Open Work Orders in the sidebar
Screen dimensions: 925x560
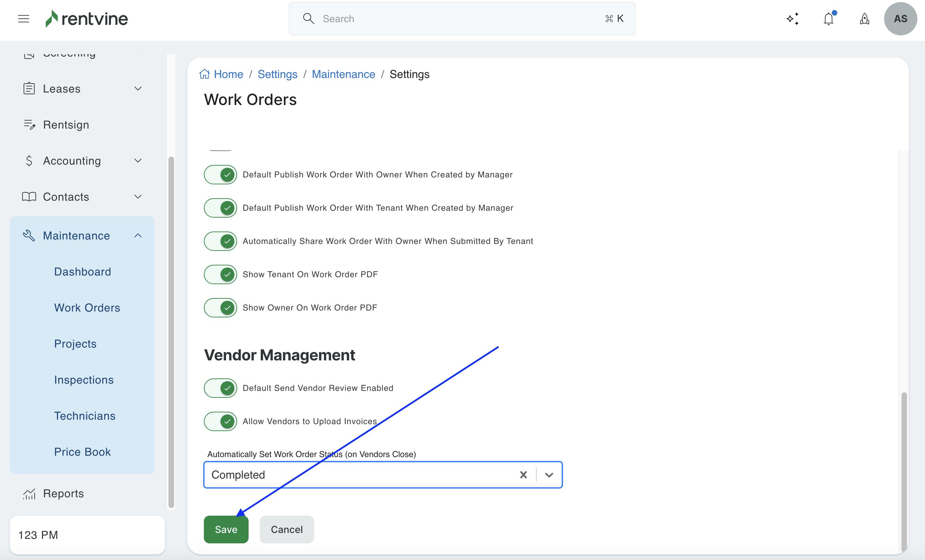coord(87,307)
